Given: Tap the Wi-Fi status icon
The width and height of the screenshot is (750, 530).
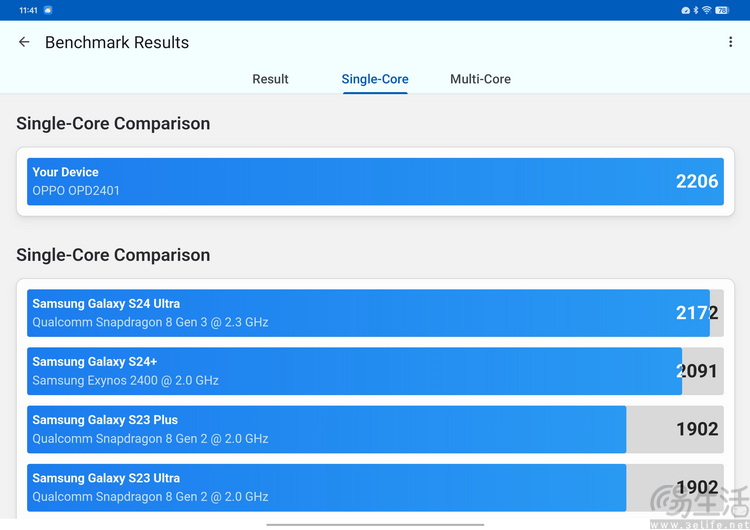Looking at the screenshot, I should pos(706,10).
